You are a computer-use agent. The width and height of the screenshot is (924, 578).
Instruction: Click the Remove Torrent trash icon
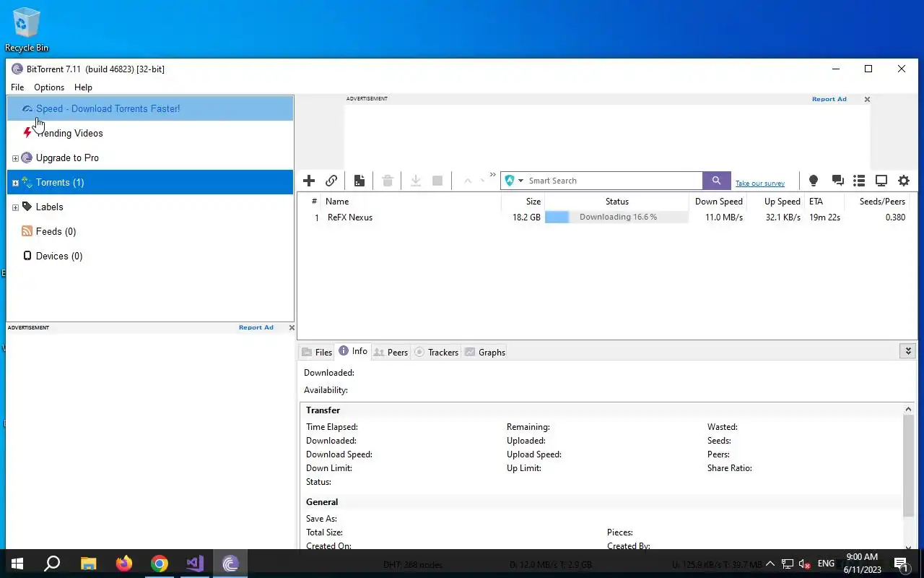[388, 181]
